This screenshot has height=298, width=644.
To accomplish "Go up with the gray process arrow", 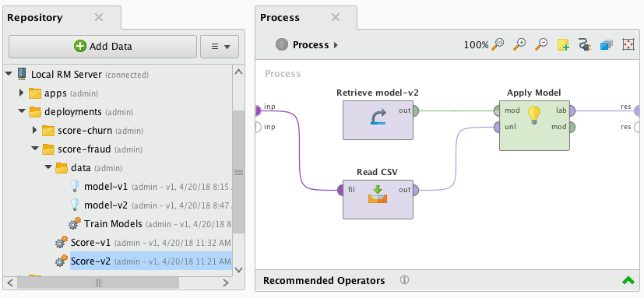I will click(282, 44).
